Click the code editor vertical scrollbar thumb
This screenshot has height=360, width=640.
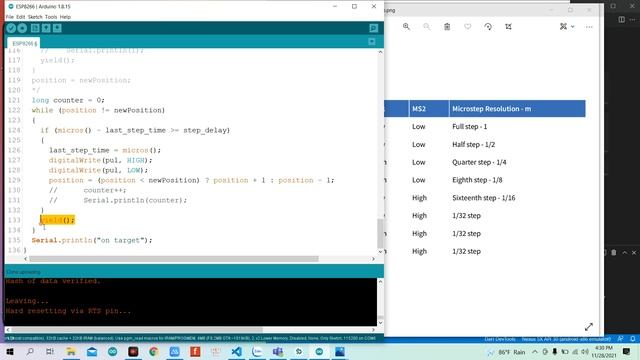[380, 233]
